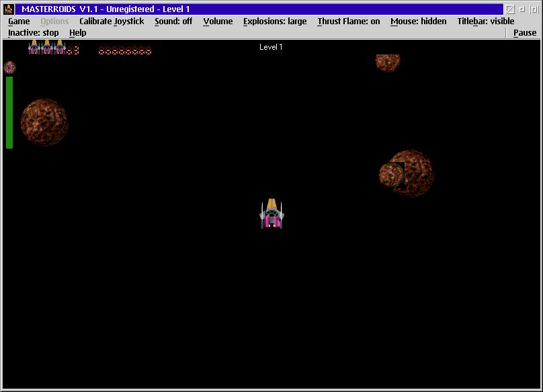Click the large asteroid near the shield bar
This screenshot has height=392, width=543.
pos(44,122)
